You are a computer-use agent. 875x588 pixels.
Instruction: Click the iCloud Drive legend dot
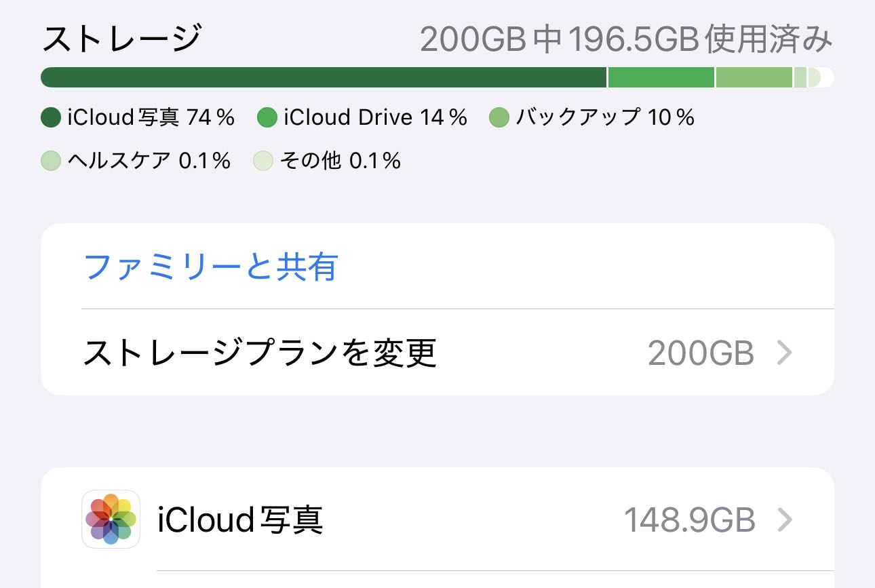(268, 118)
